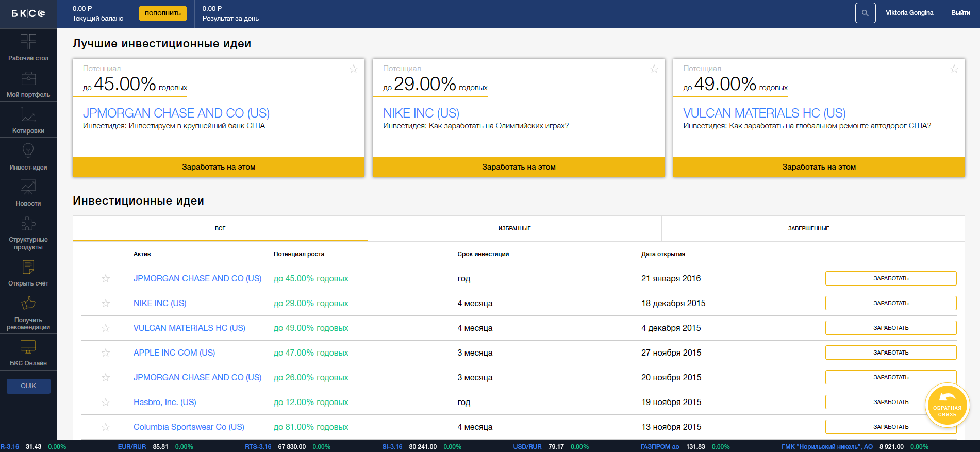Open the Инвест-идеи lightbulb section
Image resolution: width=980 pixels, height=452 pixels.
[28, 156]
